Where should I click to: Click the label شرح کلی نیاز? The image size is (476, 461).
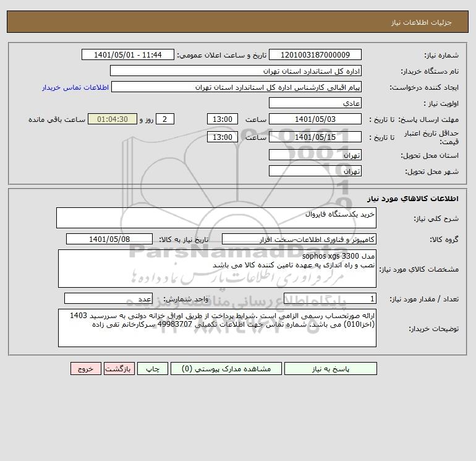pos(436,218)
